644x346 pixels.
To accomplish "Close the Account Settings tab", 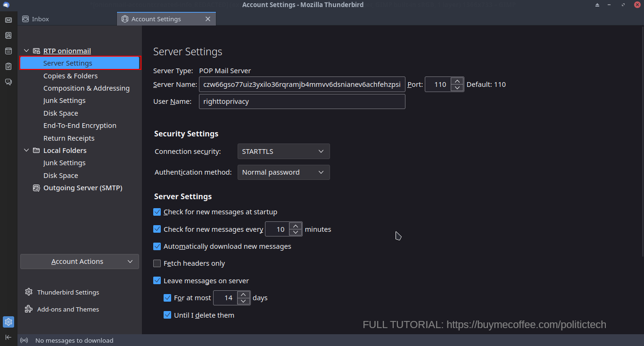I will (208, 19).
